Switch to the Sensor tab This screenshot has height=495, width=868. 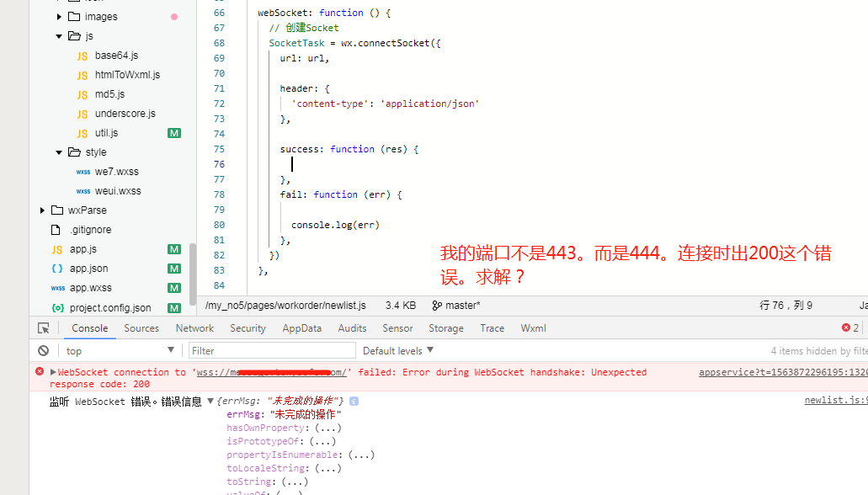click(x=397, y=328)
